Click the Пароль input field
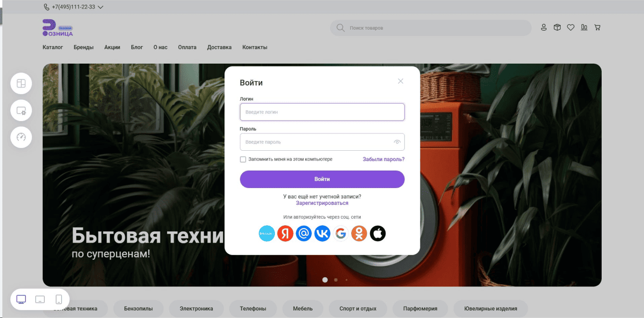The image size is (644, 318). [322, 142]
